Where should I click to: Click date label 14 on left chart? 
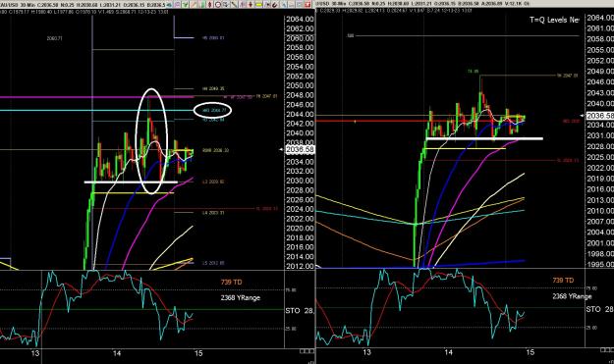tap(117, 353)
